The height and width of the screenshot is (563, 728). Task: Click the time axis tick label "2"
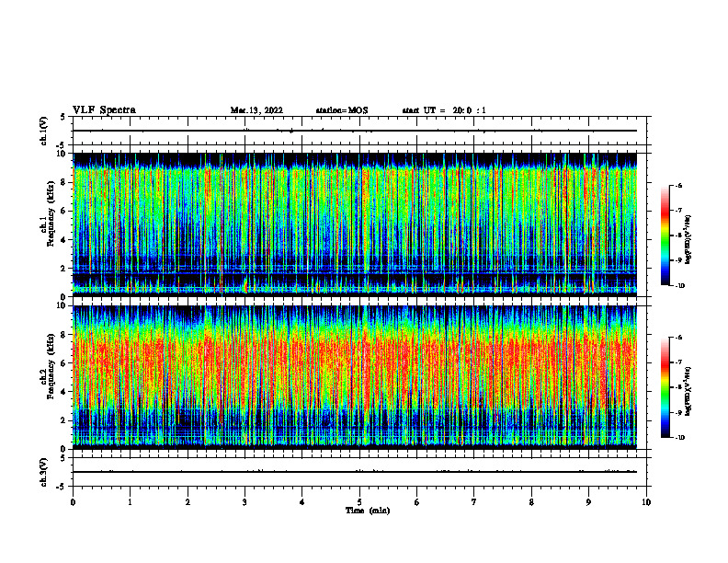[188, 502]
